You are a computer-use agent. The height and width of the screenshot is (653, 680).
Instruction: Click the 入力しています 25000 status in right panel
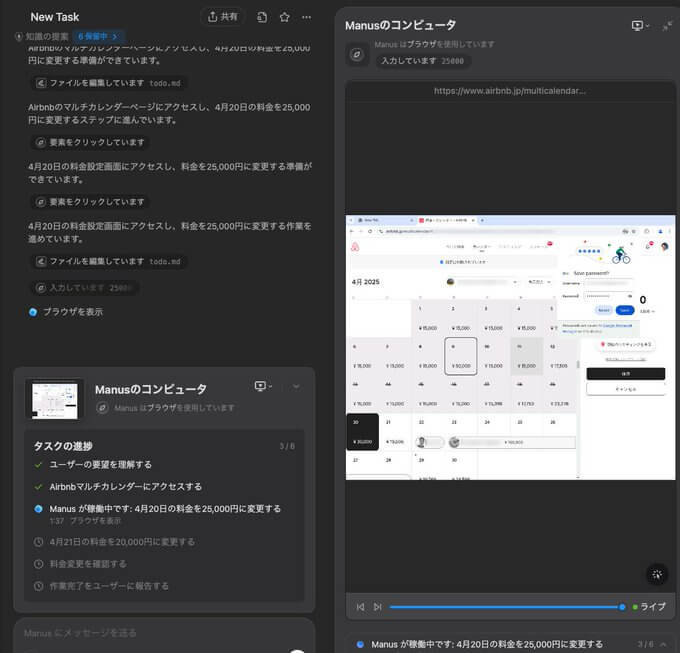pos(423,61)
